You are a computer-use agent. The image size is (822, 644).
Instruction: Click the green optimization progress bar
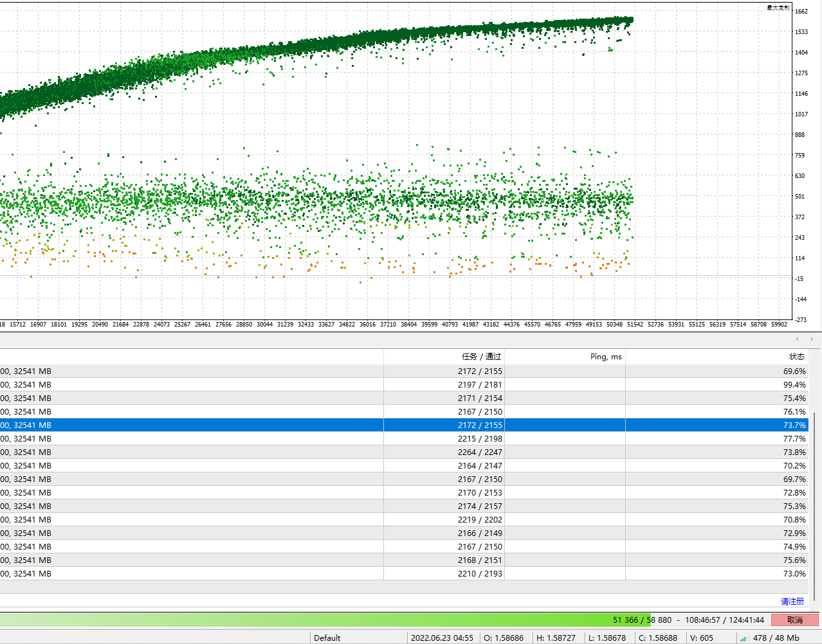pos(322,620)
